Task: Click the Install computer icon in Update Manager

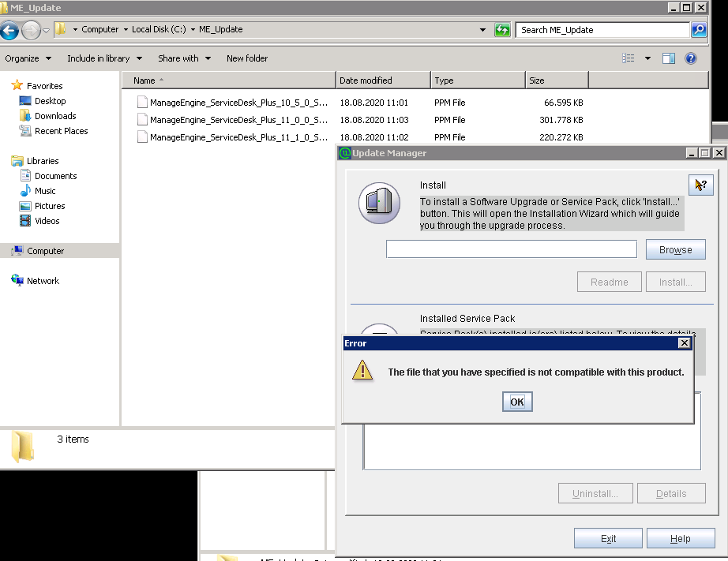Action: [379, 204]
